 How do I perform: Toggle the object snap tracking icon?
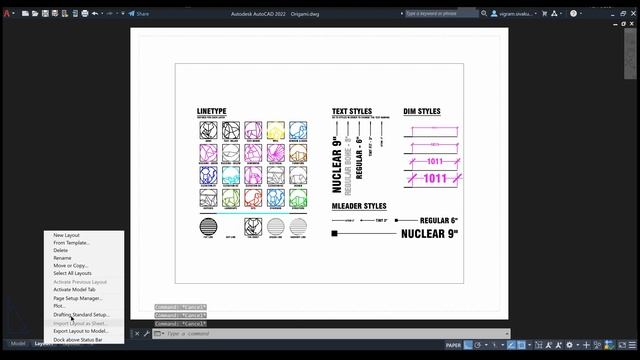tap(511, 345)
